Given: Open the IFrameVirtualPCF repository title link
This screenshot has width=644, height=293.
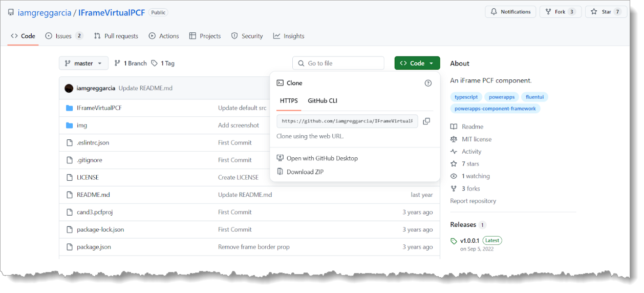Looking at the screenshot, I should click(x=112, y=12).
